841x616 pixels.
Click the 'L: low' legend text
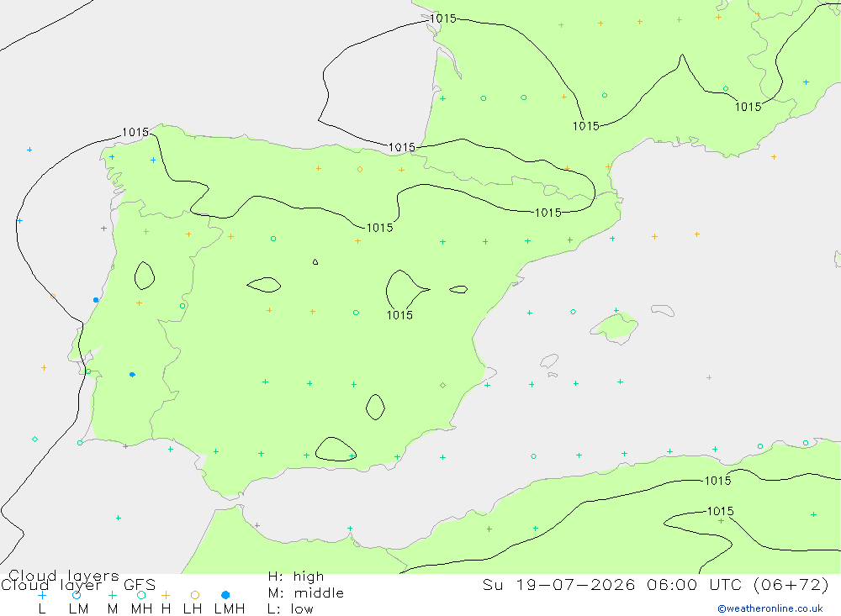[x=290, y=609]
